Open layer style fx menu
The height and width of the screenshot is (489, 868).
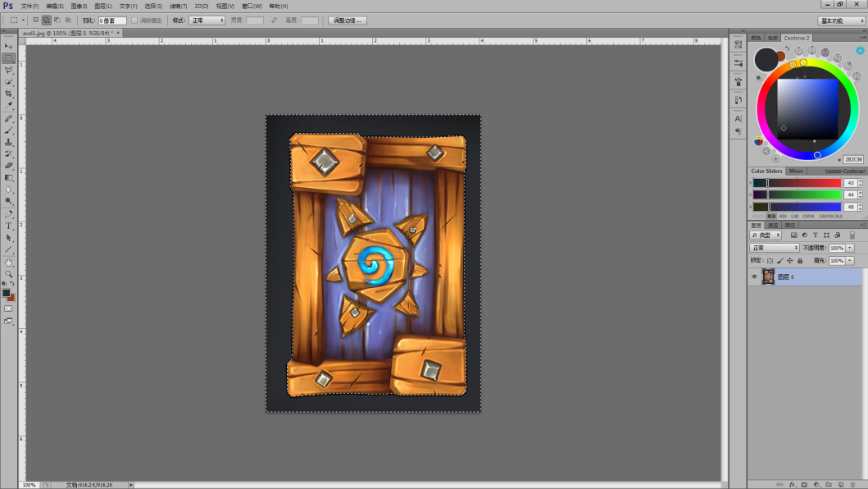[x=792, y=485]
